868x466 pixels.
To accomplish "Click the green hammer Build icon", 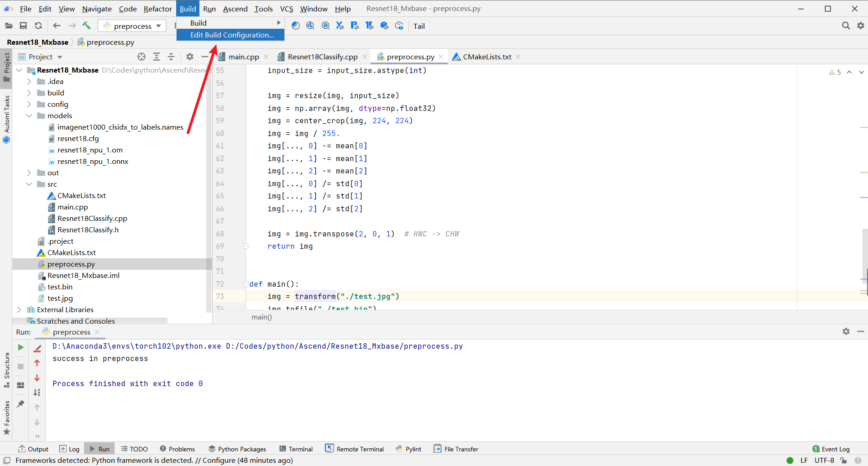I will click(86, 26).
